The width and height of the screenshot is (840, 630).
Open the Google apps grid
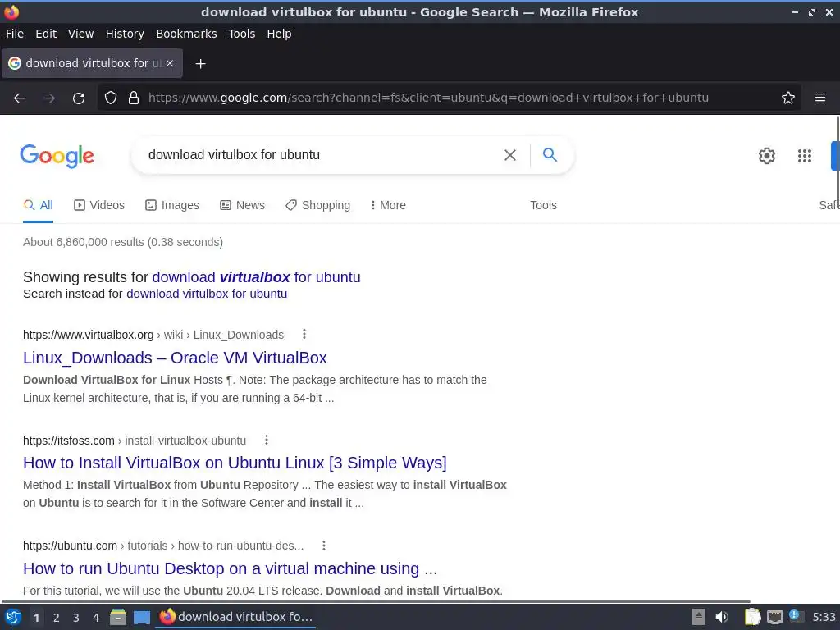pyautogui.click(x=804, y=156)
